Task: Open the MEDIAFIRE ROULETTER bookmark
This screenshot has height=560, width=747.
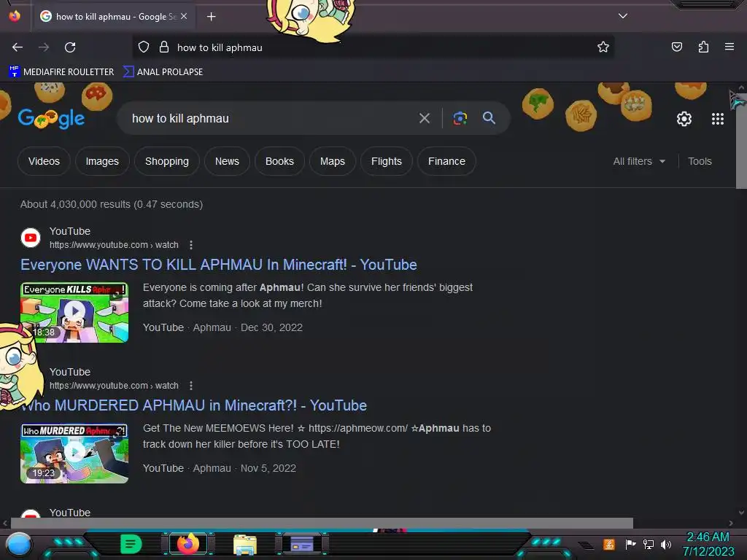Action: 61,72
